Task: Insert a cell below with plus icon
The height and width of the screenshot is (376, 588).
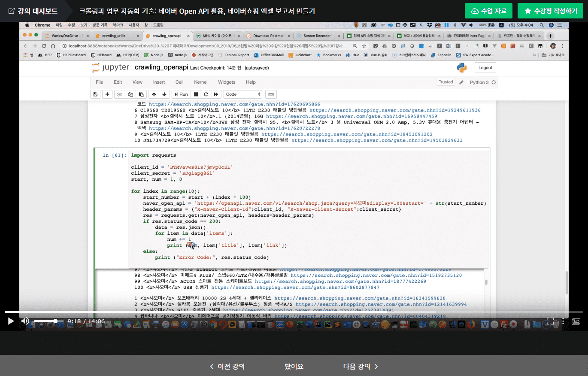Action: click(107, 94)
